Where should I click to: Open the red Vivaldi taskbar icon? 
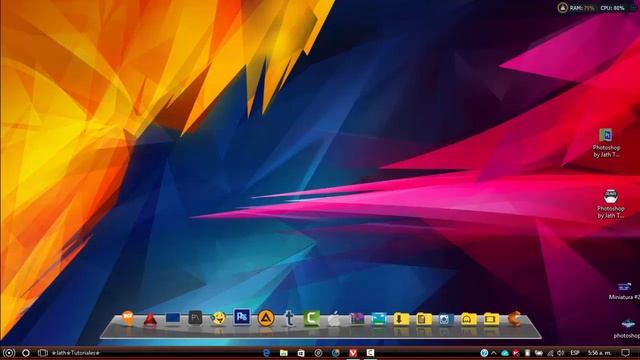click(x=353, y=353)
